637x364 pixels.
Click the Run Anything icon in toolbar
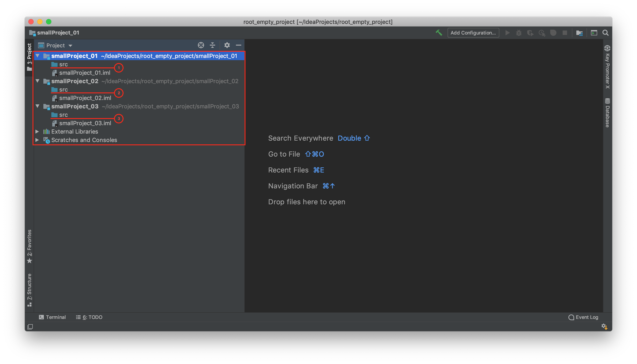coord(594,33)
